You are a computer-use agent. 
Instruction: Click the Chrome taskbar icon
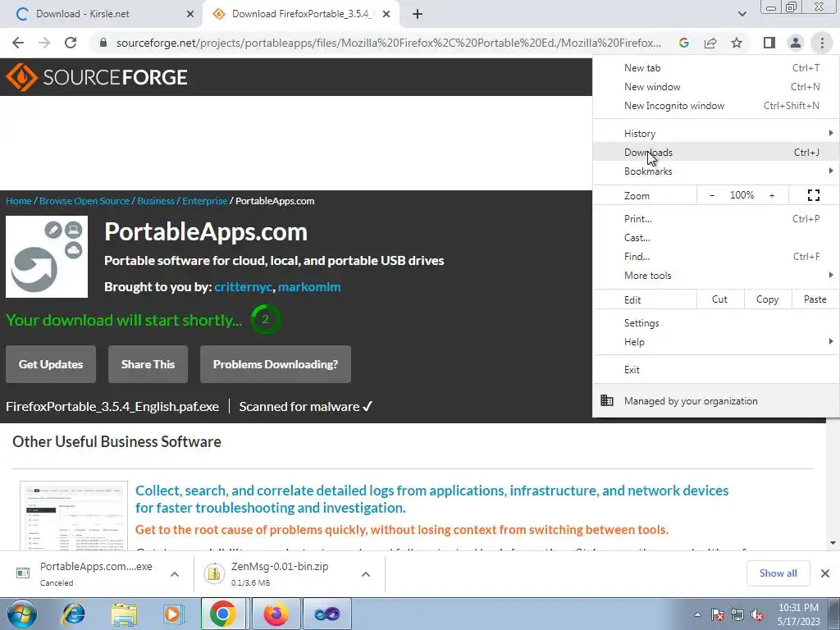223,614
